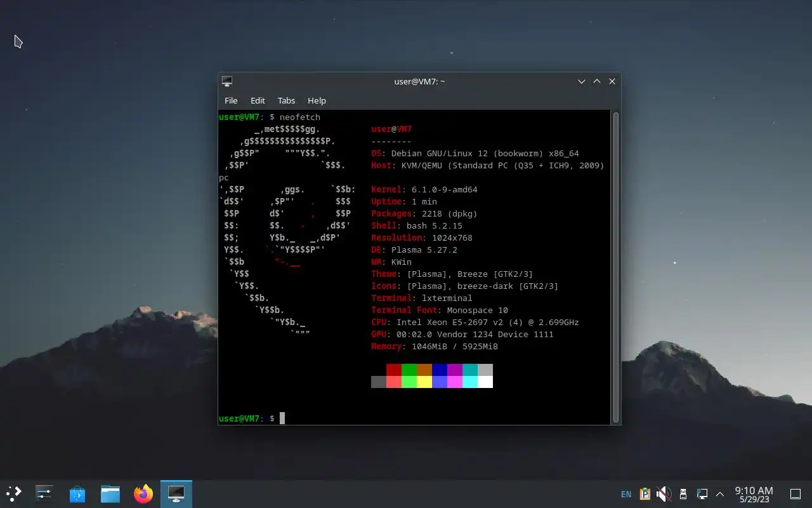The width and height of the screenshot is (812, 508).
Task: Click the 'CPU: Intel Xeon E5-2697' line
Action: coord(475,322)
